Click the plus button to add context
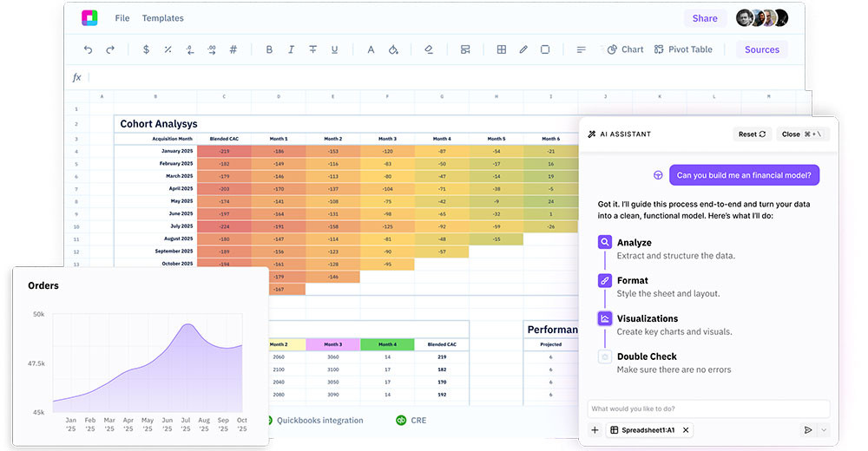 [x=595, y=429]
